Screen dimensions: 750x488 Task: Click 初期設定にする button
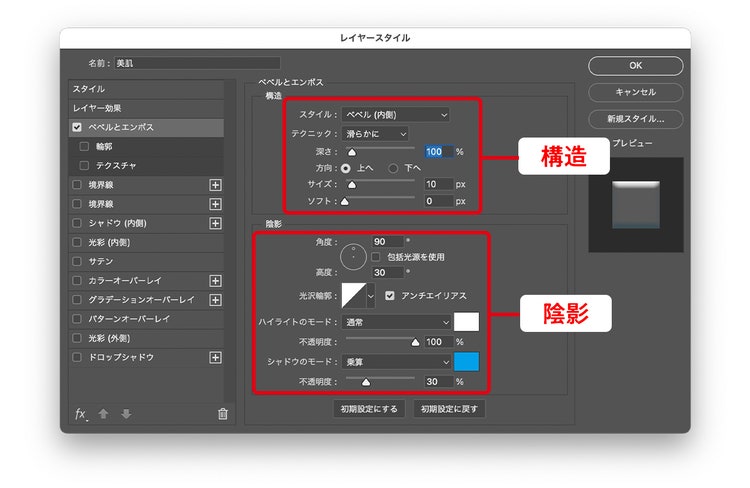pyautogui.click(x=369, y=409)
